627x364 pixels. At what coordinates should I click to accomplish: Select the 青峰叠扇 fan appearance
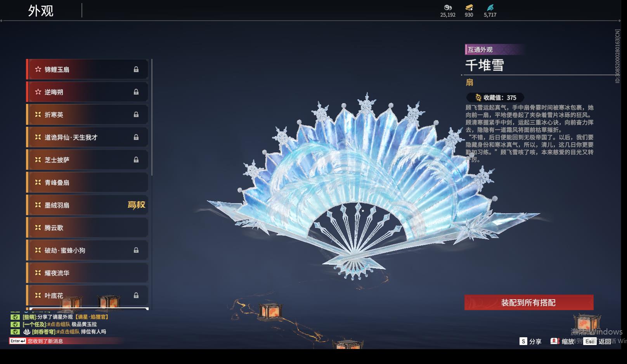click(87, 182)
